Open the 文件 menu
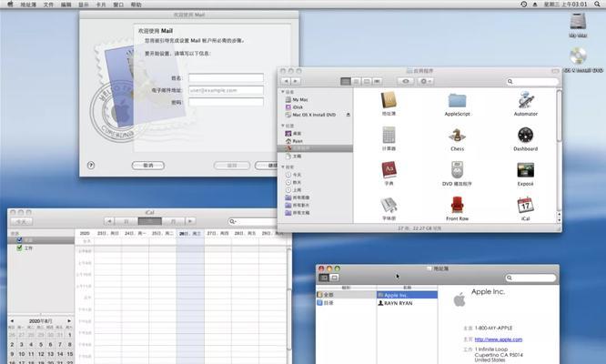 coord(48,5)
